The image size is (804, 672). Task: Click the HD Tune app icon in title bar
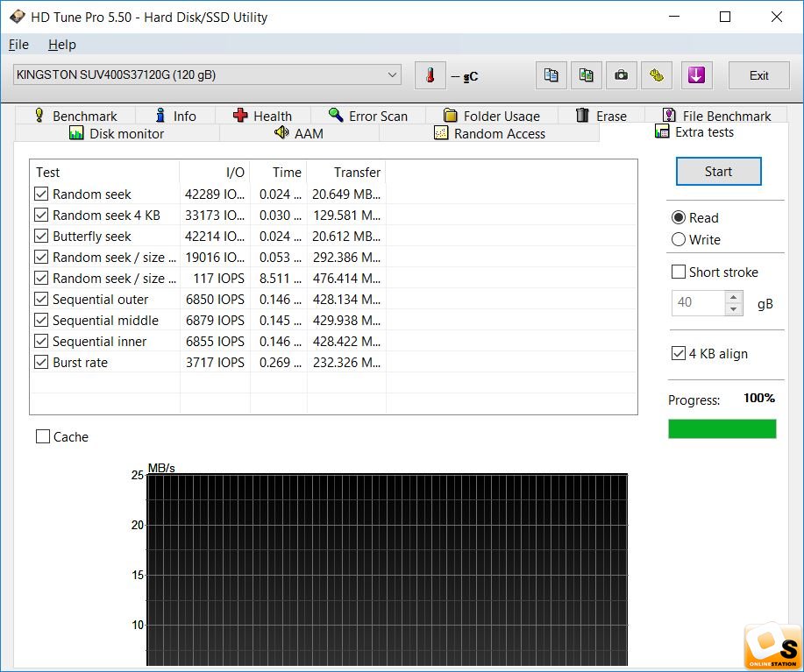[x=18, y=17]
